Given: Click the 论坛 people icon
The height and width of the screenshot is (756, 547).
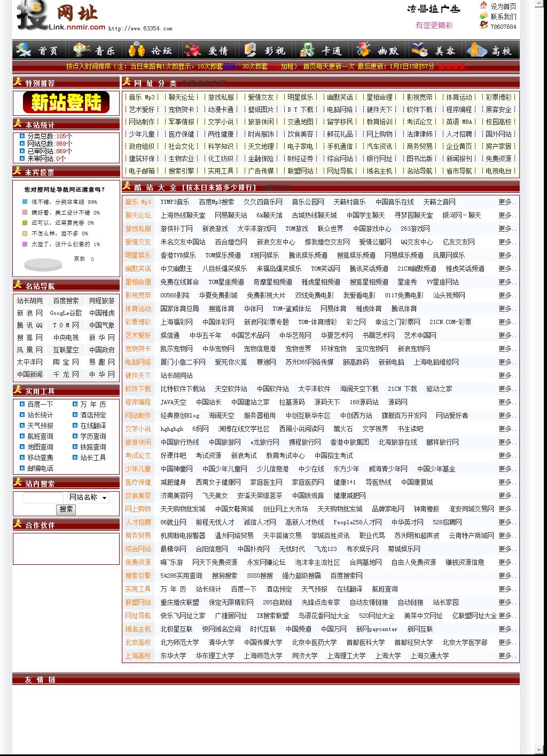Looking at the screenshot, I should pyautogui.click(x=137, y=50).
